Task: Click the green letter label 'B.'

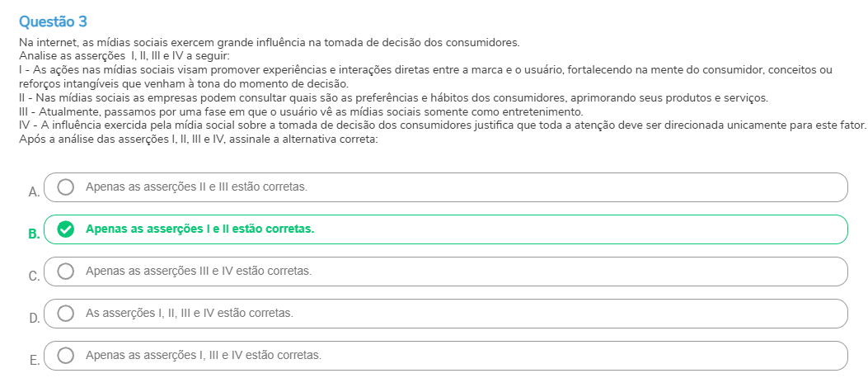Action: pyautogui.click(x=34, y=234)
